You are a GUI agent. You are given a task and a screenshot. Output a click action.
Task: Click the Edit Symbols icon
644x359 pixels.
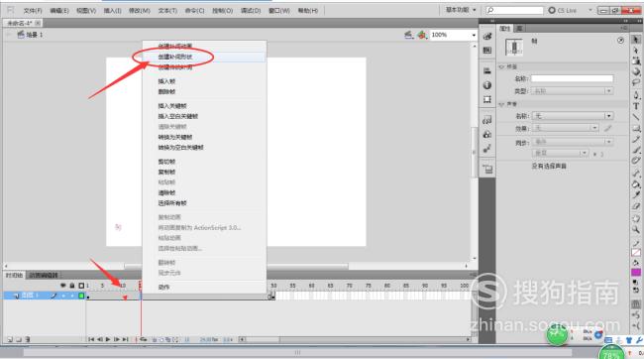click(x=422, y=35)
